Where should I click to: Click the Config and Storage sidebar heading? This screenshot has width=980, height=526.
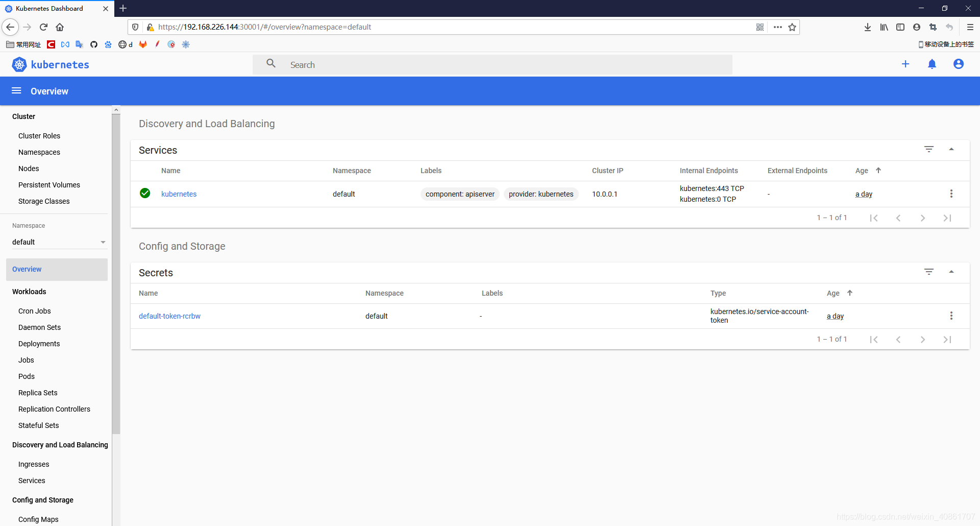(43, 500)
